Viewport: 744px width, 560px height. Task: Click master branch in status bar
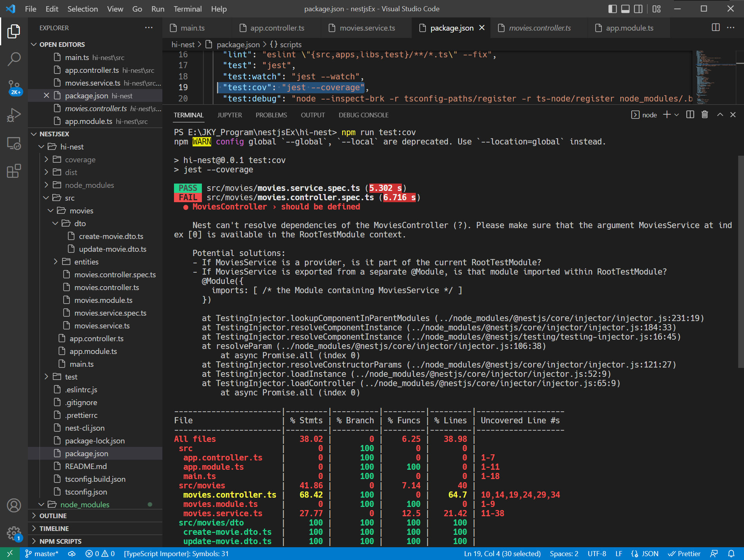pos(42,554)
